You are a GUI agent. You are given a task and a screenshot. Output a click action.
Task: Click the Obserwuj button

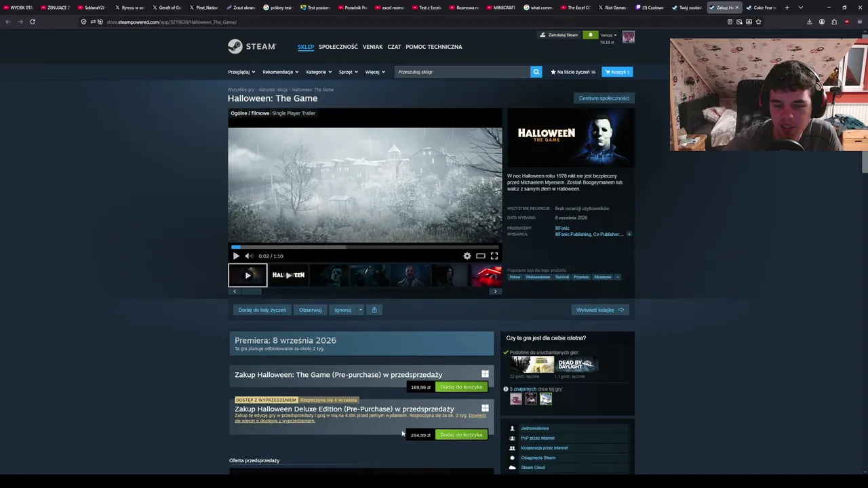(x=311, y=310)
